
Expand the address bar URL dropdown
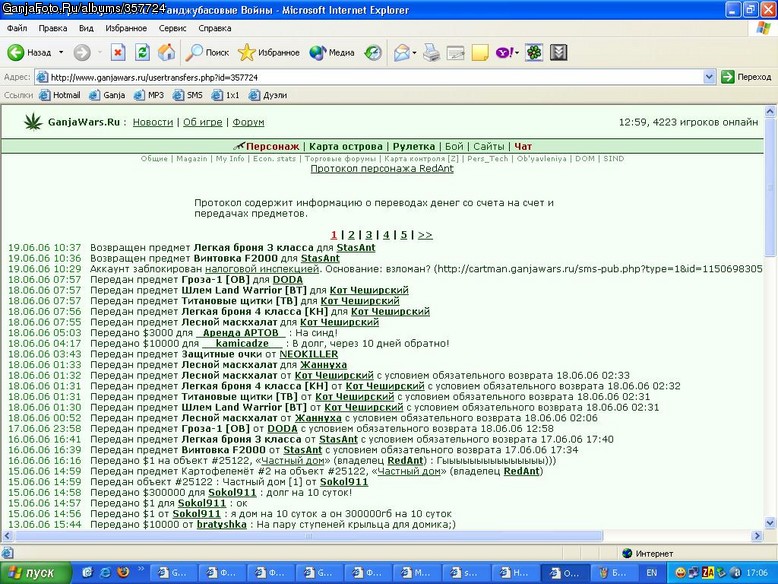click(x=710, y=77)
